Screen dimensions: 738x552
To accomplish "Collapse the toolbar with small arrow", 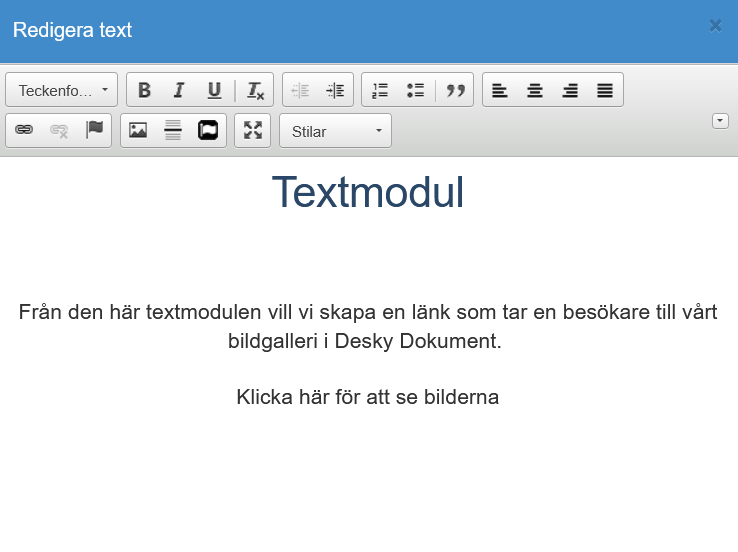I will pyautogui.click(x=720, y=121).
